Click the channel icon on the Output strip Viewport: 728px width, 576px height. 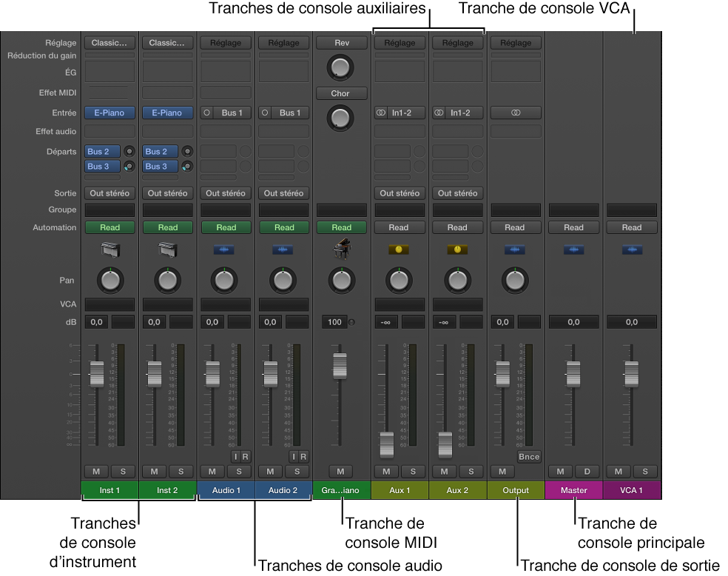(515, 250)
